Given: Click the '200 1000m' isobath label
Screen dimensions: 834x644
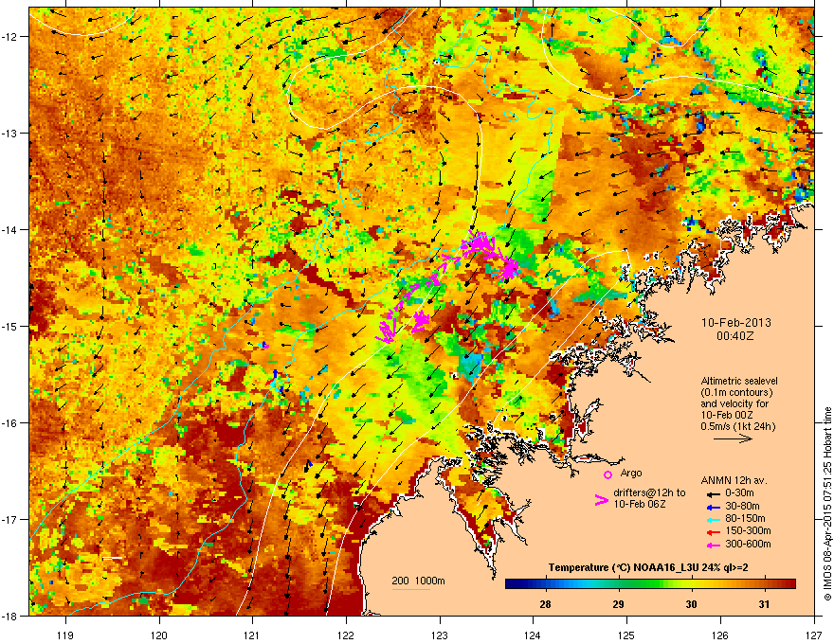Looking at the screenshot, I should (418, 581).
